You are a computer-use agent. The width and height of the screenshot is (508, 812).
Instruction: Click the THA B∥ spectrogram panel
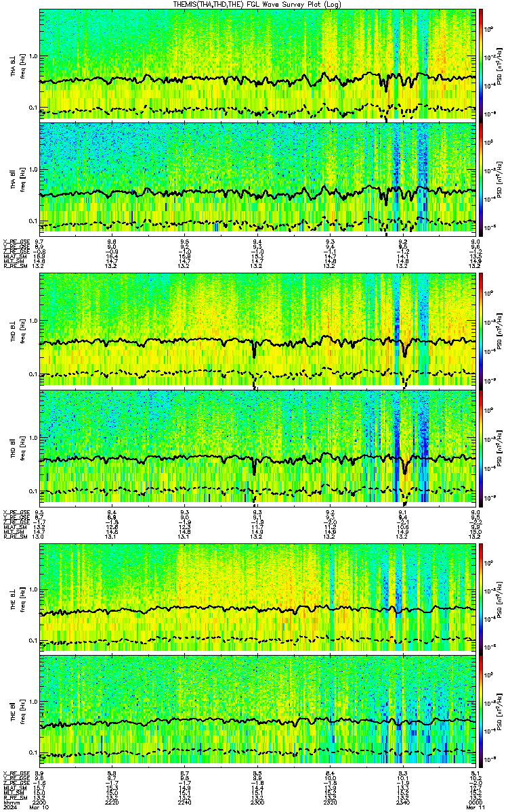(x=257, y=179)
